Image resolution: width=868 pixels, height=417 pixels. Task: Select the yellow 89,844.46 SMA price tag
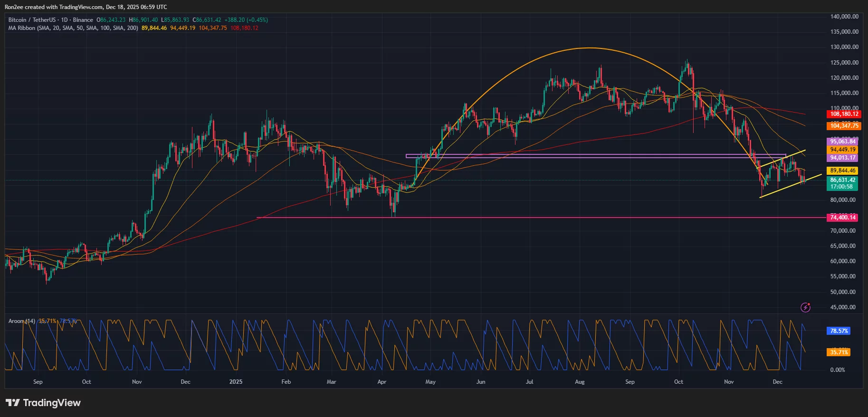pos(842,171)
